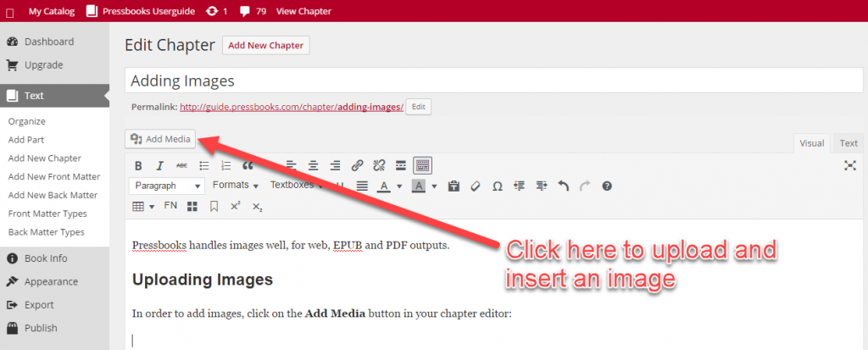Insert special character omega icon

(497, 186)
